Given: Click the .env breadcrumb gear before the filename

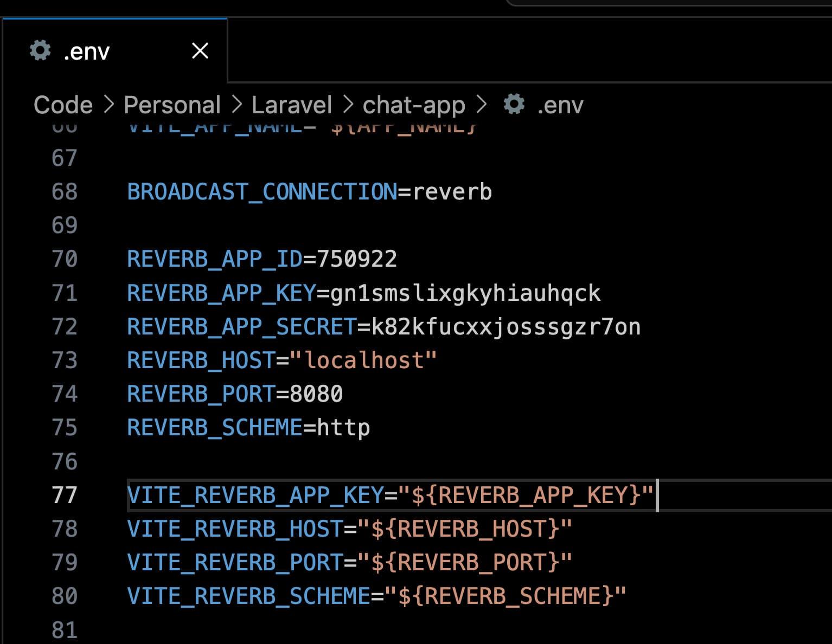Looking at the screenshot, I should tap(514, 105).
